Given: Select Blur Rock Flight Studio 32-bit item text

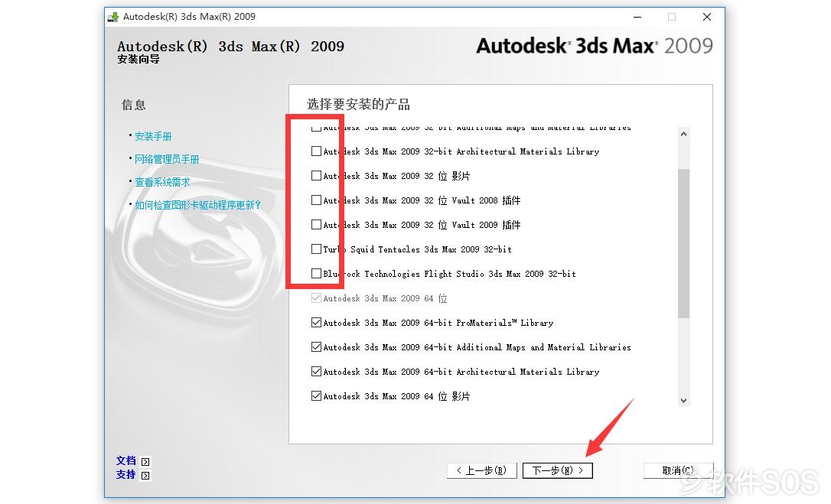Looking at the screenshot, I should pos(449,274).
